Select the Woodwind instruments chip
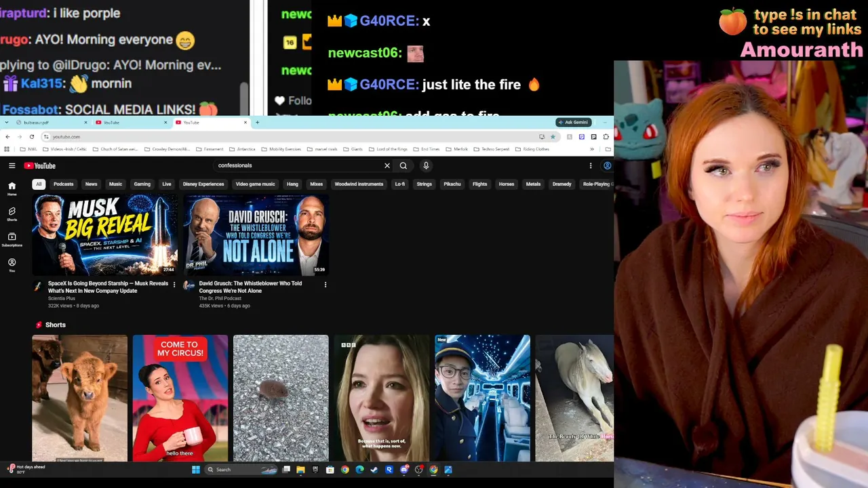 point(359,184)
